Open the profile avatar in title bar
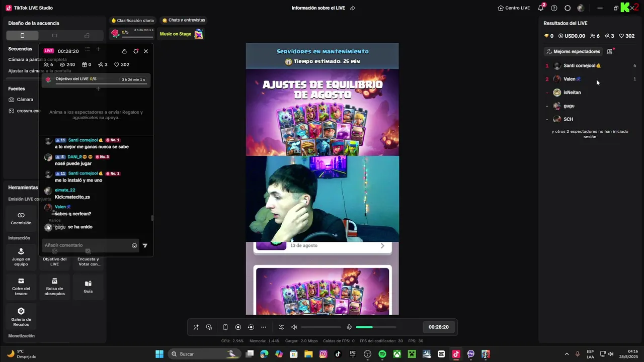This screenshot has height=362, width=644. click(x=581, y=8)
